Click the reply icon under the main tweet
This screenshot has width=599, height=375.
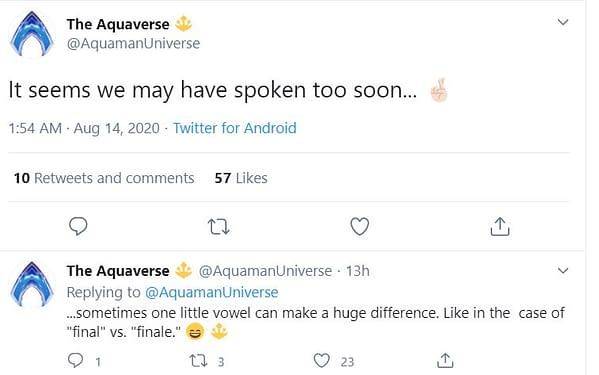tap(78, 226)
